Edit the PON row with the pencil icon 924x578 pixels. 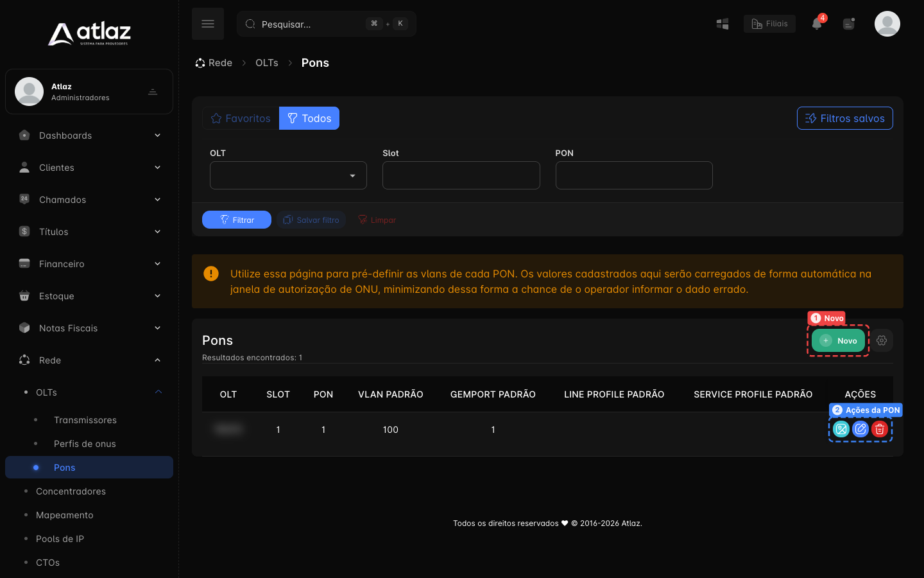pyautogui.click(x=860, y=429)
